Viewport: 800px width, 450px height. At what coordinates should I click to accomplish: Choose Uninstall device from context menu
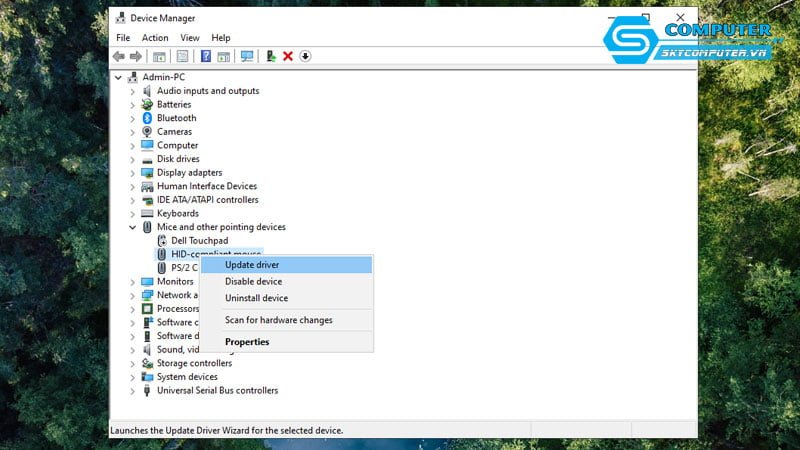pyautogui.click(x=286, y=298)
